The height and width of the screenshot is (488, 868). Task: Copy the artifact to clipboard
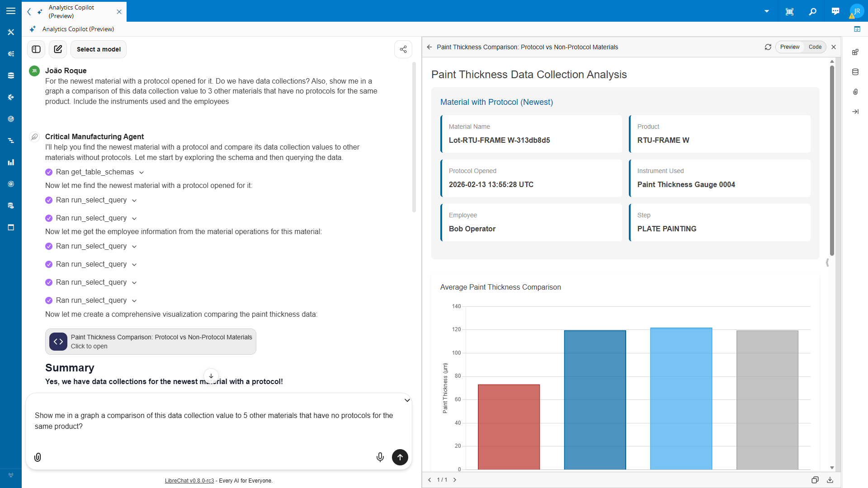coord(815,480)
